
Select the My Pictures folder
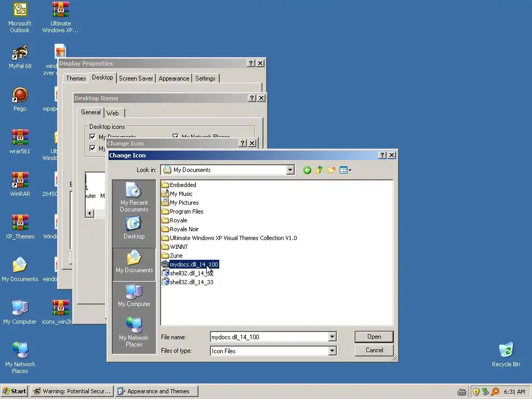180,203
